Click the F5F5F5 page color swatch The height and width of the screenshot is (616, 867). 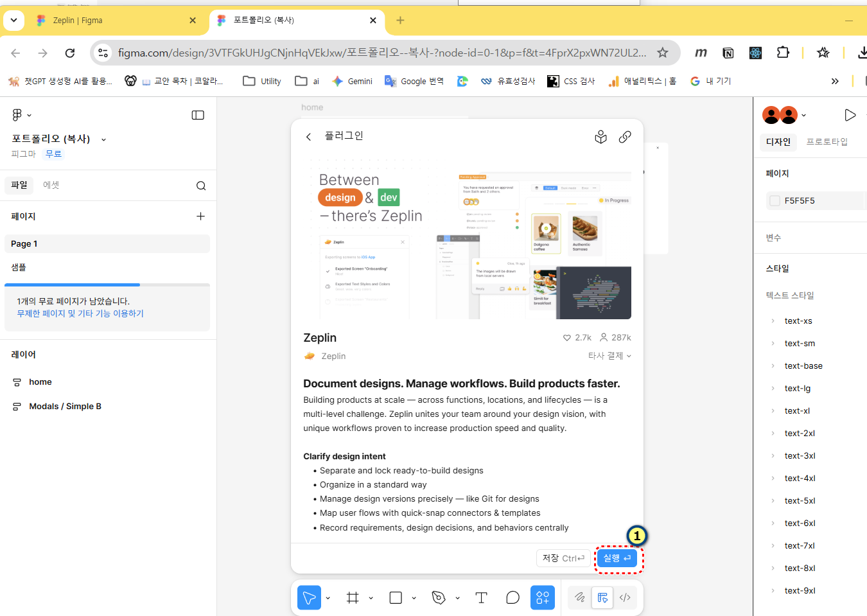pos(775,200)
